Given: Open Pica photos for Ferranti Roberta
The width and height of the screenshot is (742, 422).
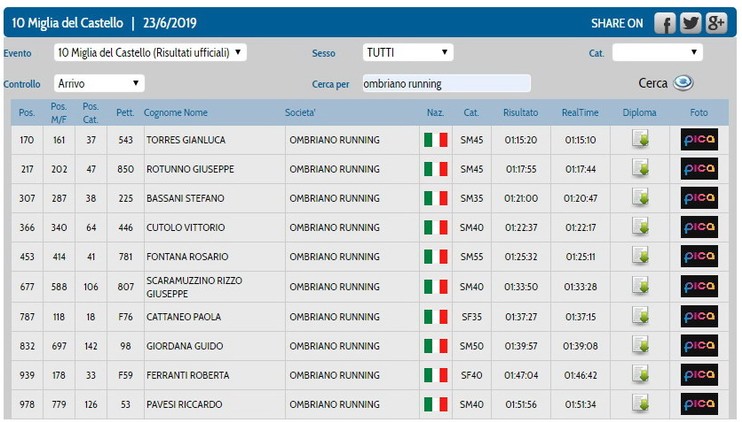Looking at the screenshot, I should tap(699, 375).
